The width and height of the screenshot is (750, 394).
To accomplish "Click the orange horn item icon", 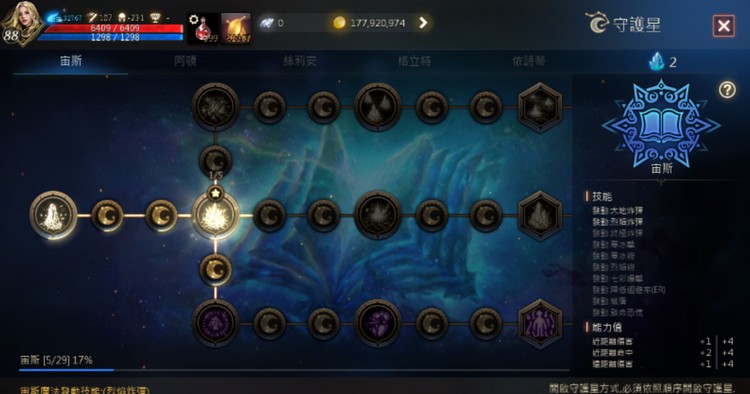I will coord(236,29).
